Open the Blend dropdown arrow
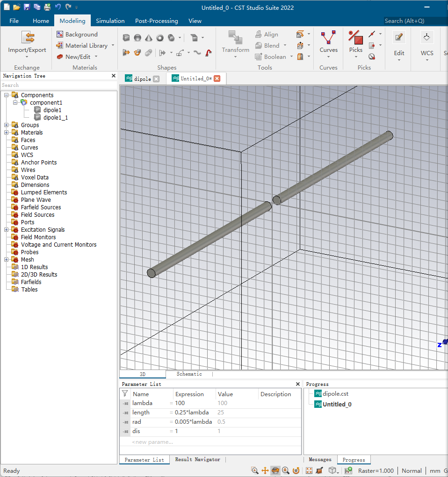 pos(285,45)
